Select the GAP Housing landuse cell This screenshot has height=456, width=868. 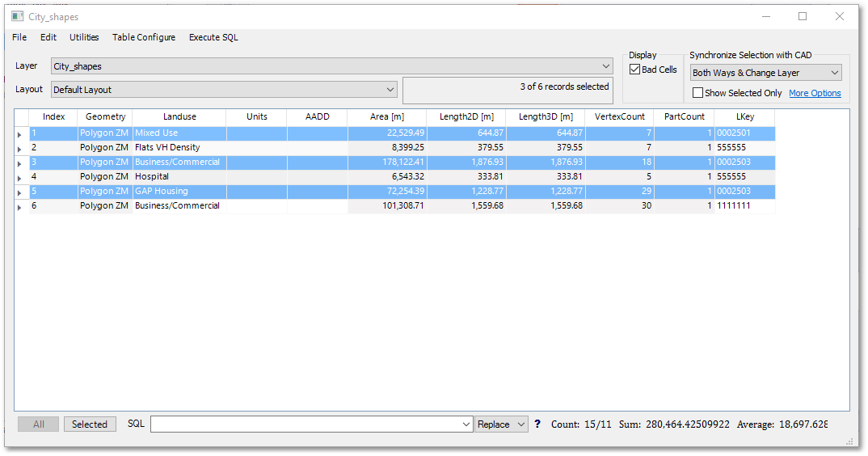tap(179, 191)
